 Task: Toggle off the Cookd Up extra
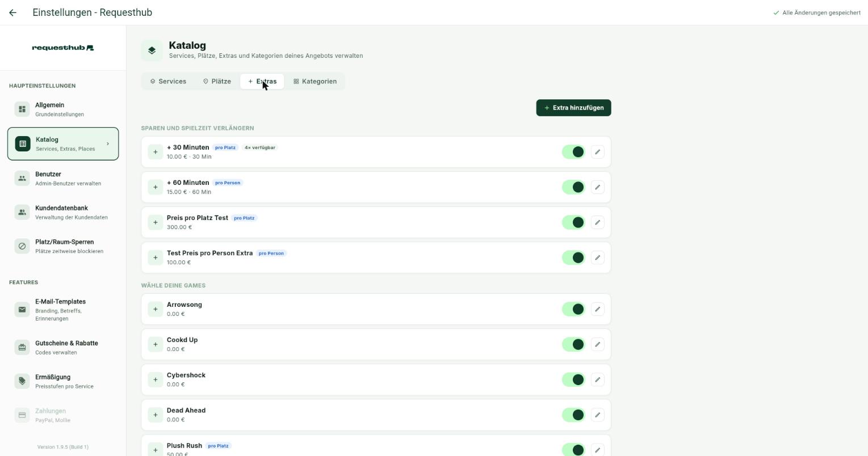(x=573, y=344)
